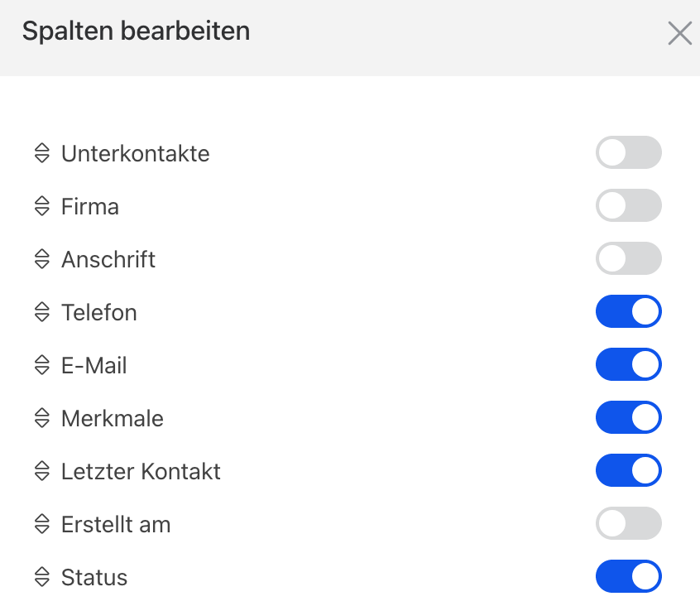Viewport: 700px width, 606px height.
Task: Close the Spalten bearbeiten dialog
Action: 679,33
